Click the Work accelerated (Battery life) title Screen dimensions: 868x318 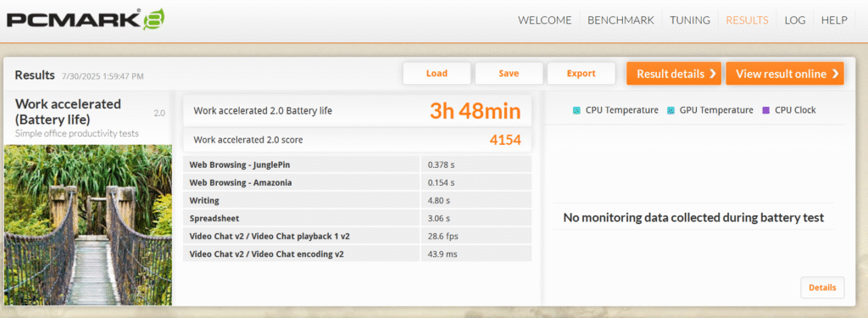pos(68,111)
